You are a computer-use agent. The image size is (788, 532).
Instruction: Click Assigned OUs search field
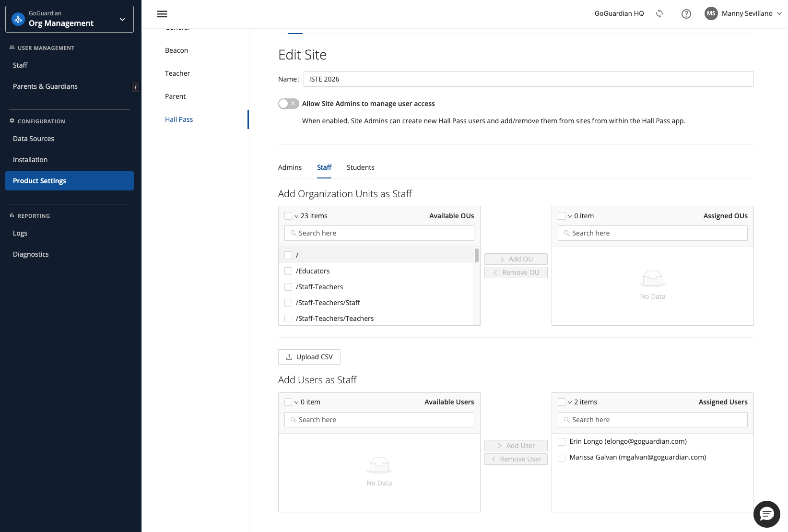653,233
